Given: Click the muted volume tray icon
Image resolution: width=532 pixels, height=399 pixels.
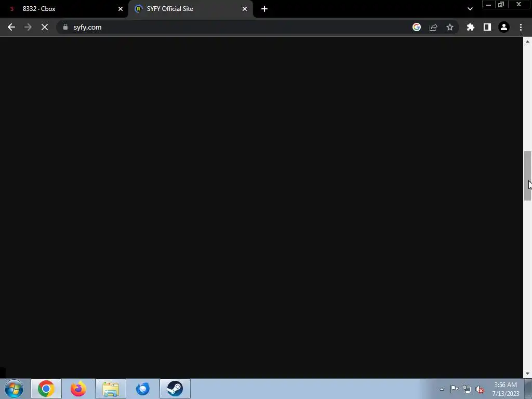Looking at the screenshot, I should pos(480,389).
